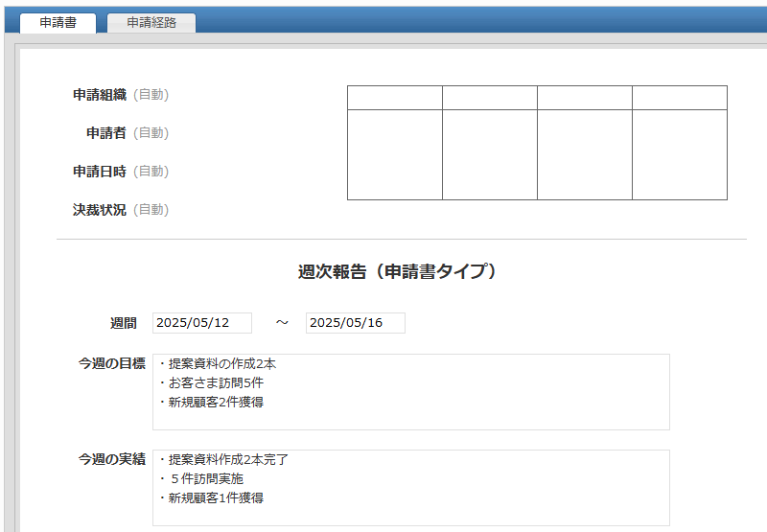Click the second large approval stamp cell

(x=489, y=154)
